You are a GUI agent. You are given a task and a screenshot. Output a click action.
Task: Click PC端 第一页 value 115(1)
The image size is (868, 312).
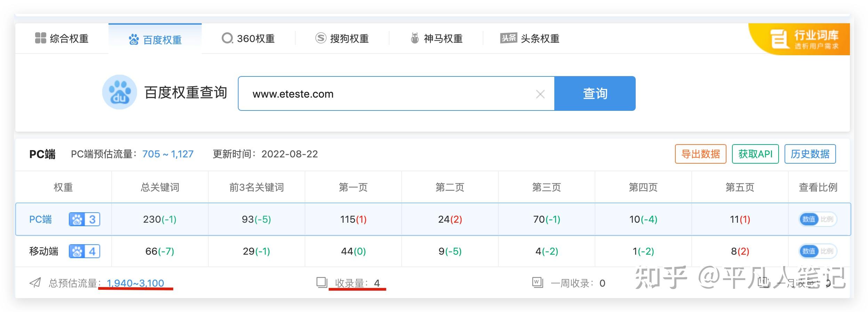[x=353, y=219]
